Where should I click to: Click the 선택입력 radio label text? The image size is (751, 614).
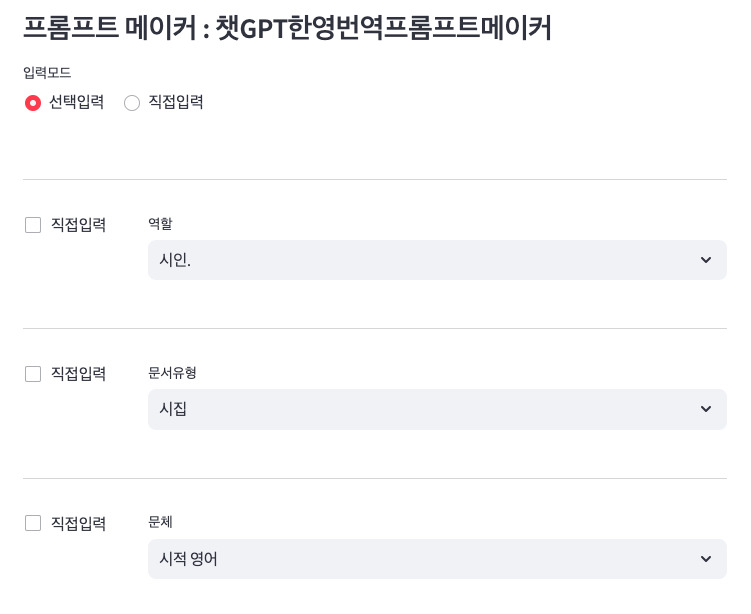pos(76,102)
